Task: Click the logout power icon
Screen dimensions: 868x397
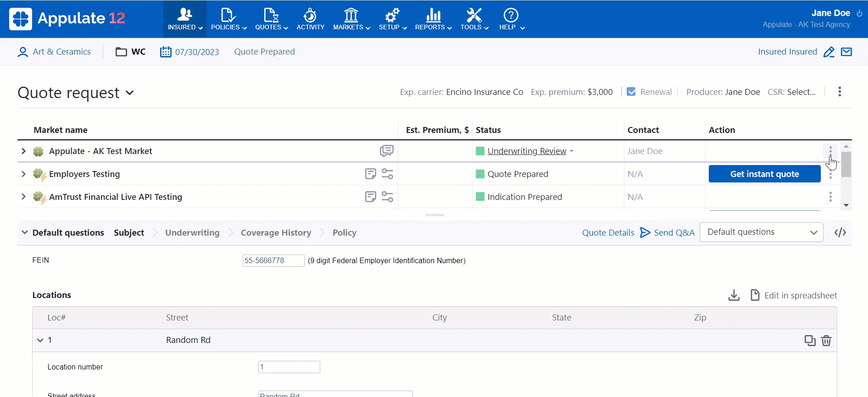Action: tap(859, 13)
